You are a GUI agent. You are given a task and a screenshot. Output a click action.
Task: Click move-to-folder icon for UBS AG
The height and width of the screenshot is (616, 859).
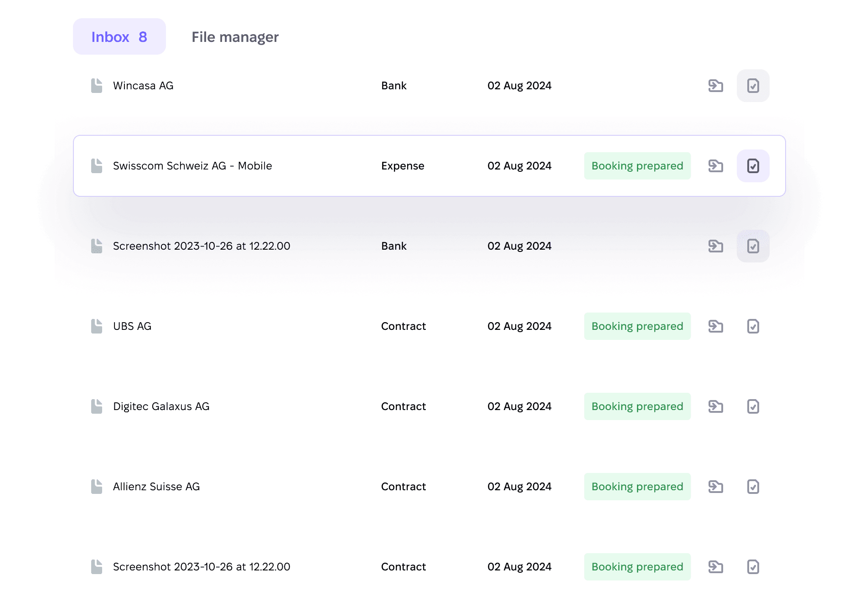716,326
